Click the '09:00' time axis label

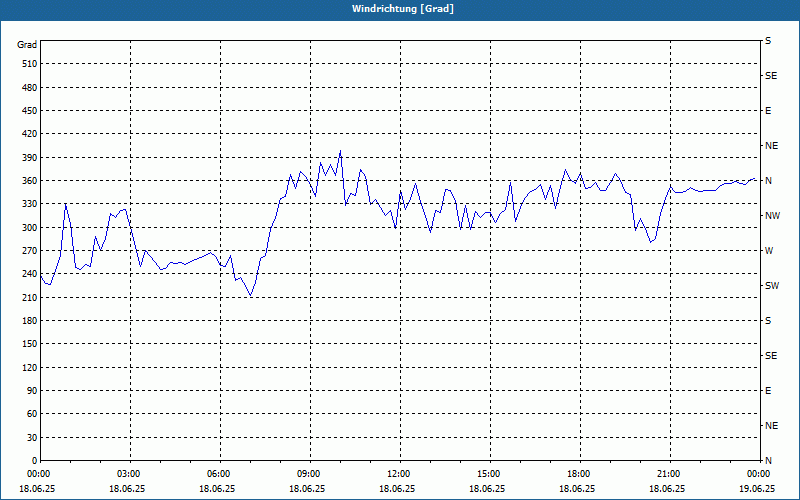(x=308, y=474)
